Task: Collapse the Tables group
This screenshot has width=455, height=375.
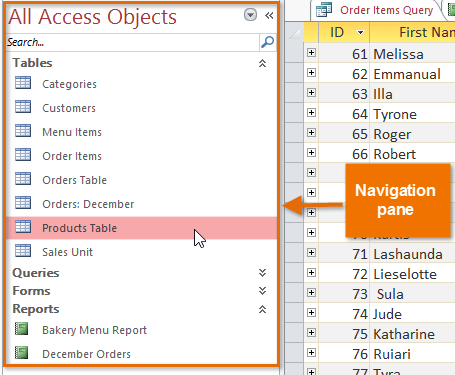Action: pos(262,63)
